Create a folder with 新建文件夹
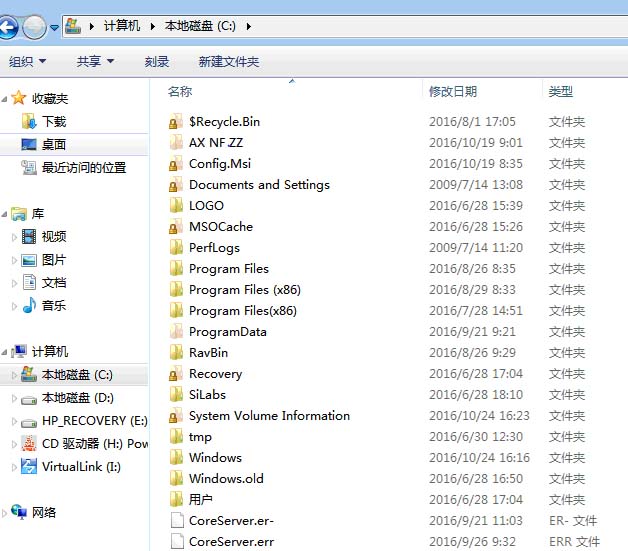 [x=229, y=62]
